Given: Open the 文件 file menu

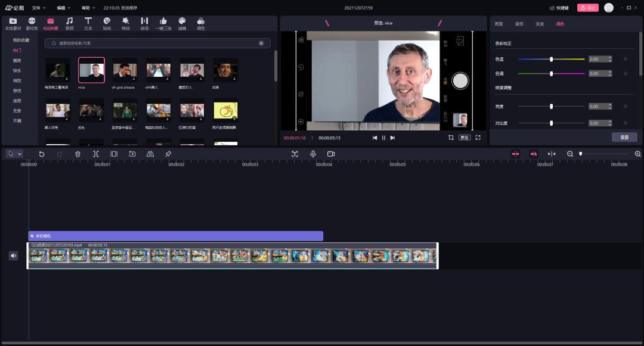Looking at the screenshot, I should click(x=36, y=8).
